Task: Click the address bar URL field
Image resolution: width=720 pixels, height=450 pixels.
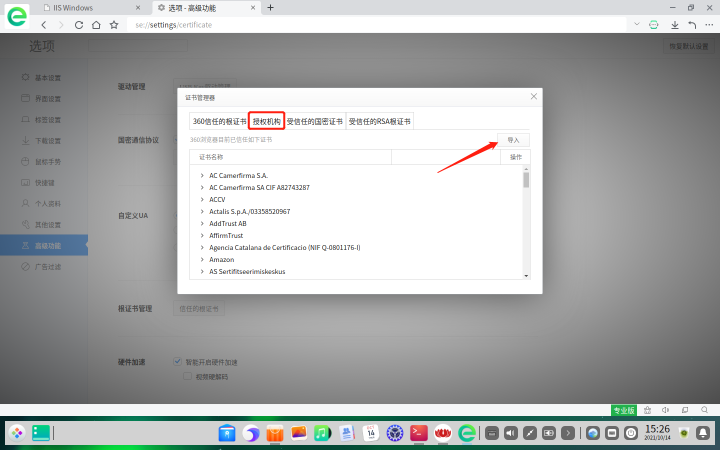Action: (x=377, y=25)
